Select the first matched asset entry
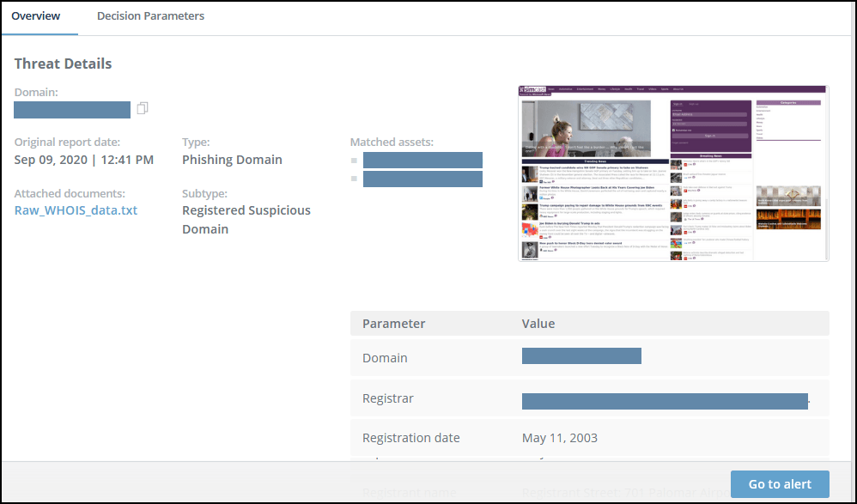The height and width of the screenshot is (504, 857). 422,161
